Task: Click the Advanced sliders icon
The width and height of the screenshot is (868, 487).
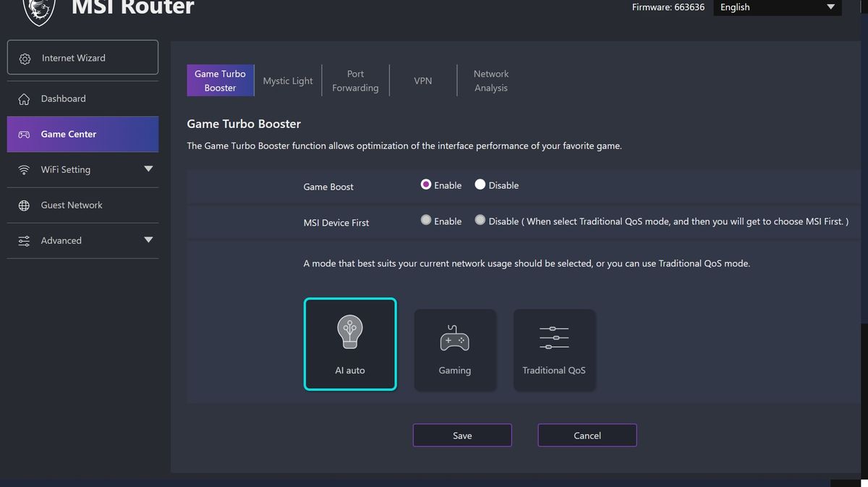Action: tap(24, 241)
